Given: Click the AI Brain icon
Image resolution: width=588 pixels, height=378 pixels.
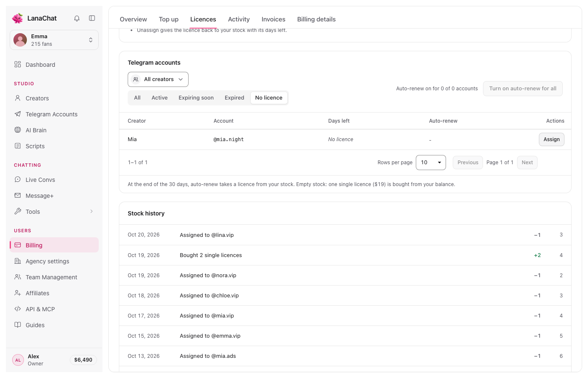Looking at the screenshot, I should (x=18, y=130).
